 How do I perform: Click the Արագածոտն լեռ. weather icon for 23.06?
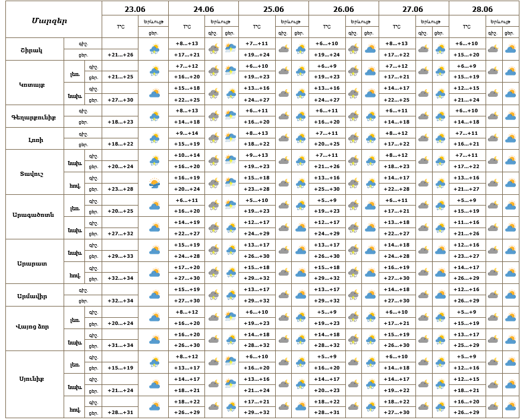point(154,206)
